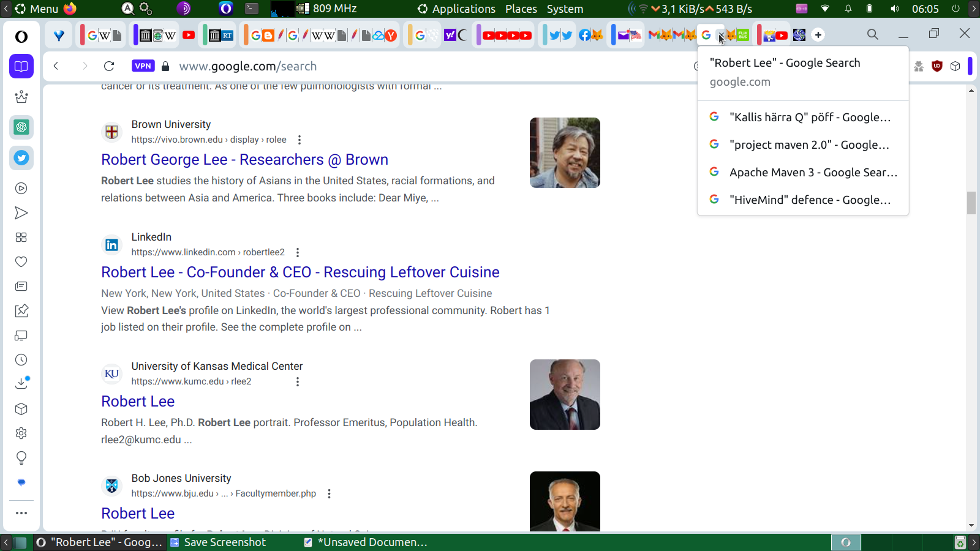Switch to Unsaved Document window in taskbar
This screenshot has width=980, height=551.
[x=366, y=542]
